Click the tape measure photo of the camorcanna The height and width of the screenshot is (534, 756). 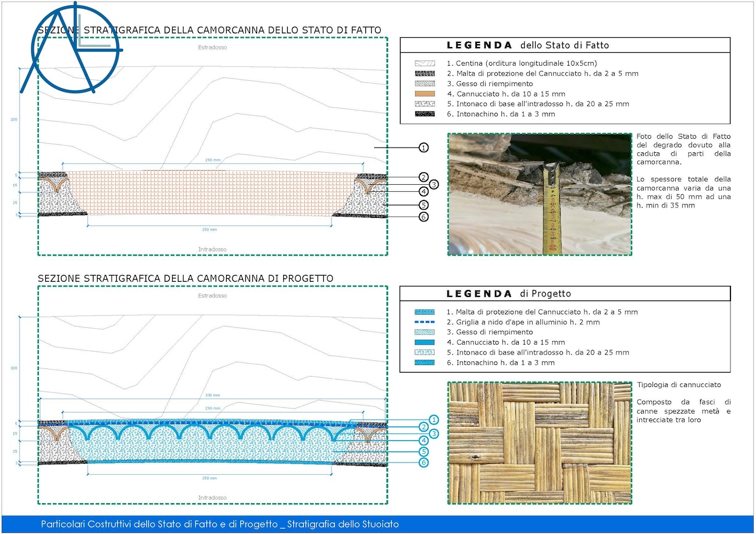540,194
